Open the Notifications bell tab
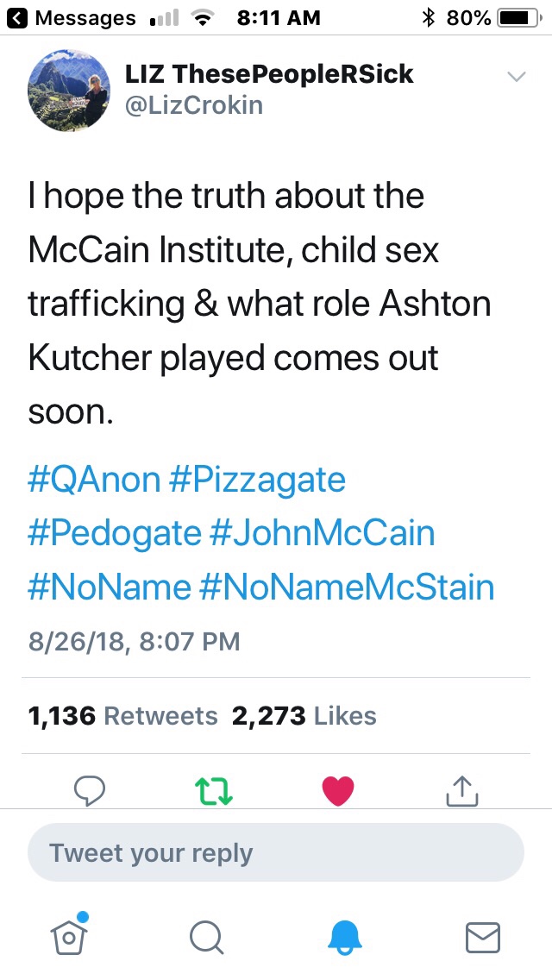 [347, 937]
